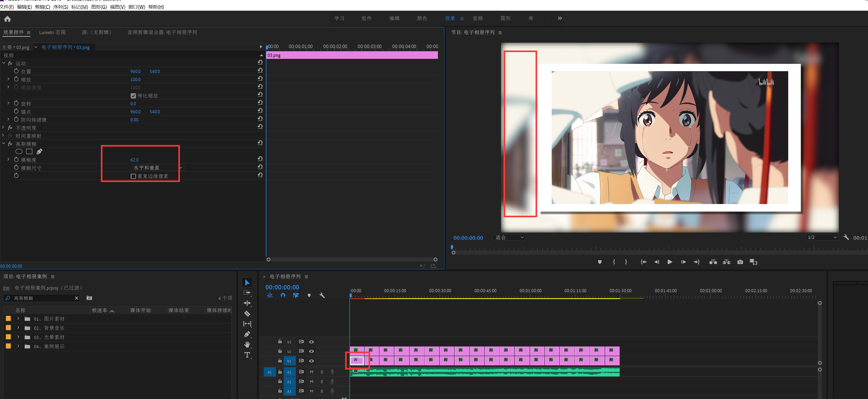Select the 03.png clip bar
The width and height of the screenshot is (868, 399).
pos(352,55)
